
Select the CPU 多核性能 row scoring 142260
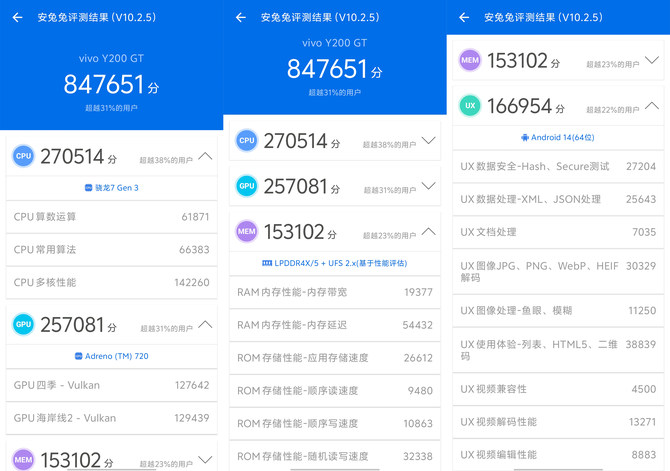point(112,283)
